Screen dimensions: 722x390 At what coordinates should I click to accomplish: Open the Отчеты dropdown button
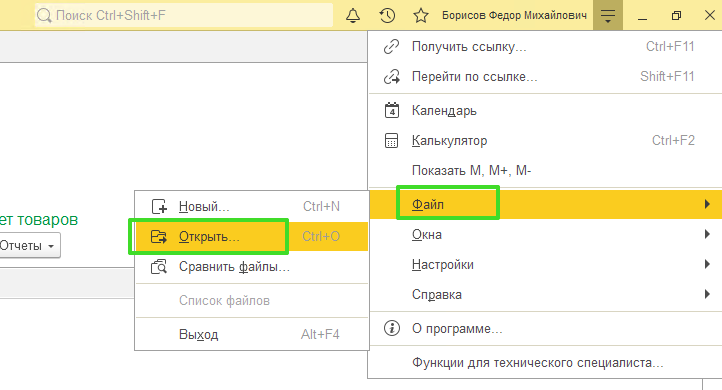[x=29, y=245]
